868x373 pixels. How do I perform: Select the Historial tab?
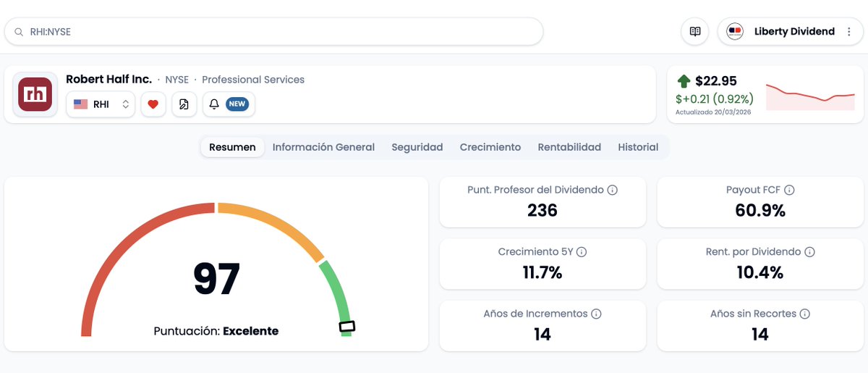click(x=638, y=147)
